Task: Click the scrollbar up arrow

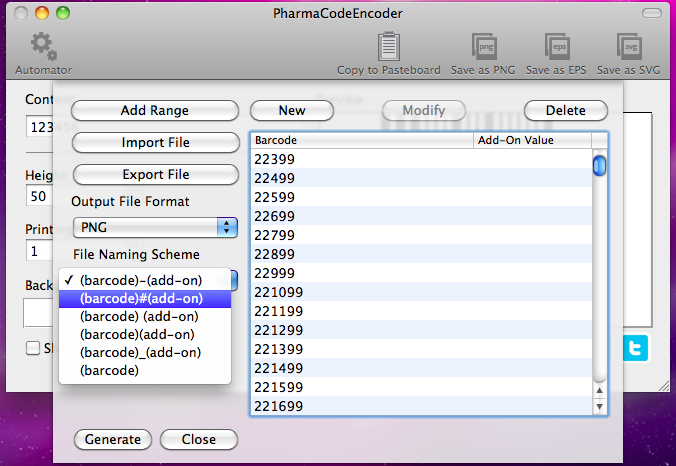Action: [599, 391]
